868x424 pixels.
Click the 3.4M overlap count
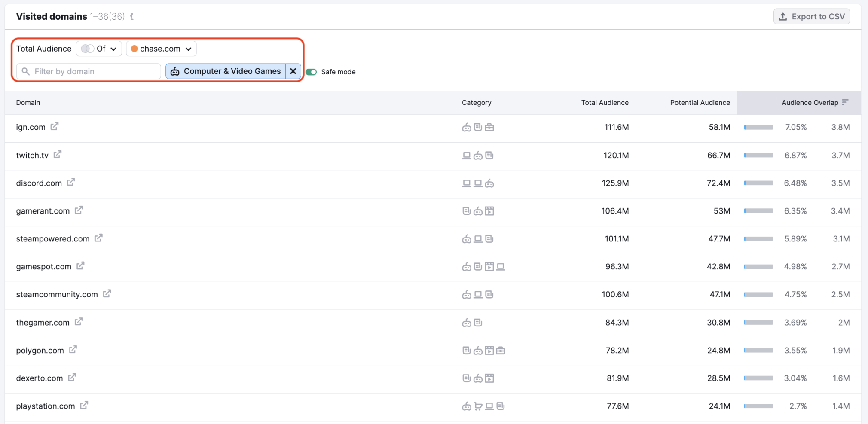pos(840,211)
